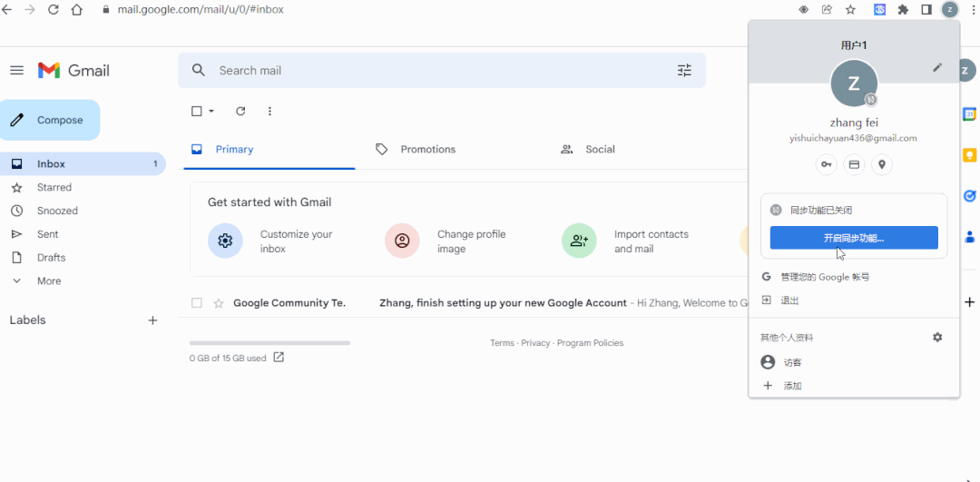Image resolution: width=980 pixels, height=482 pixels.
Task: Open addresses location pin icon
Action: 882,164
